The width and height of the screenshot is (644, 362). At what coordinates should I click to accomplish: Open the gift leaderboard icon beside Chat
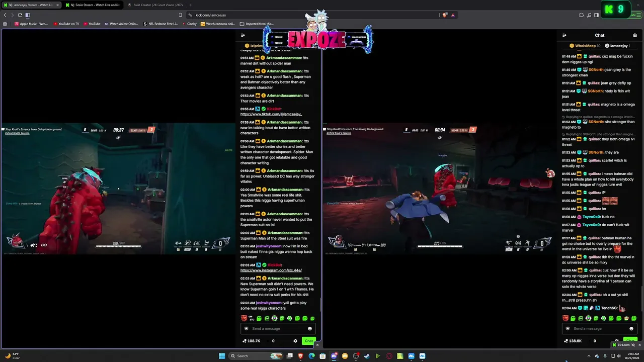pos(635,35)
